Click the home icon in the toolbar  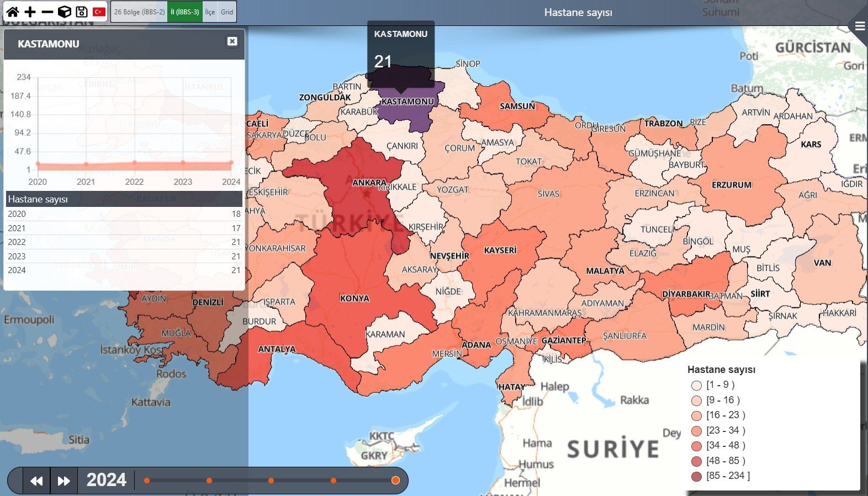click(x=12, y=12)
